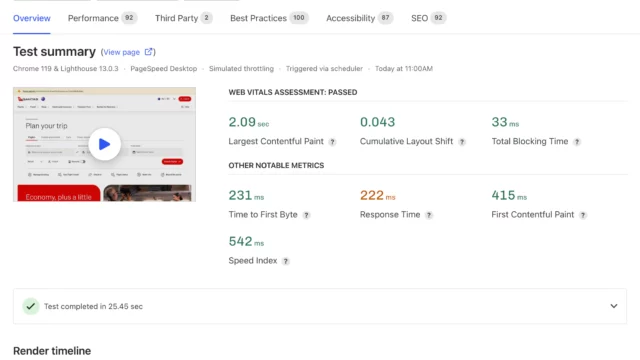The height and width of the screenshot is (360, 640).
Task: Click the Performance score badge 92
Action: pyautogui.click(x=129, y=18)
